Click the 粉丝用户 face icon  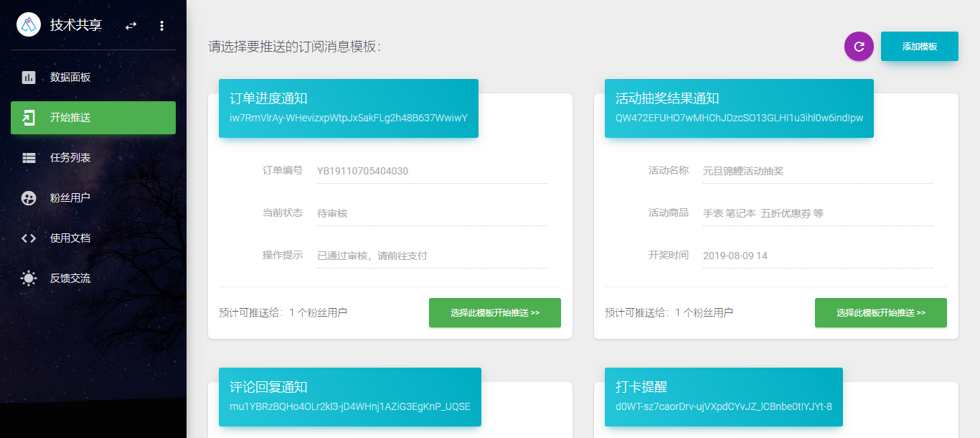coord(29,198)
